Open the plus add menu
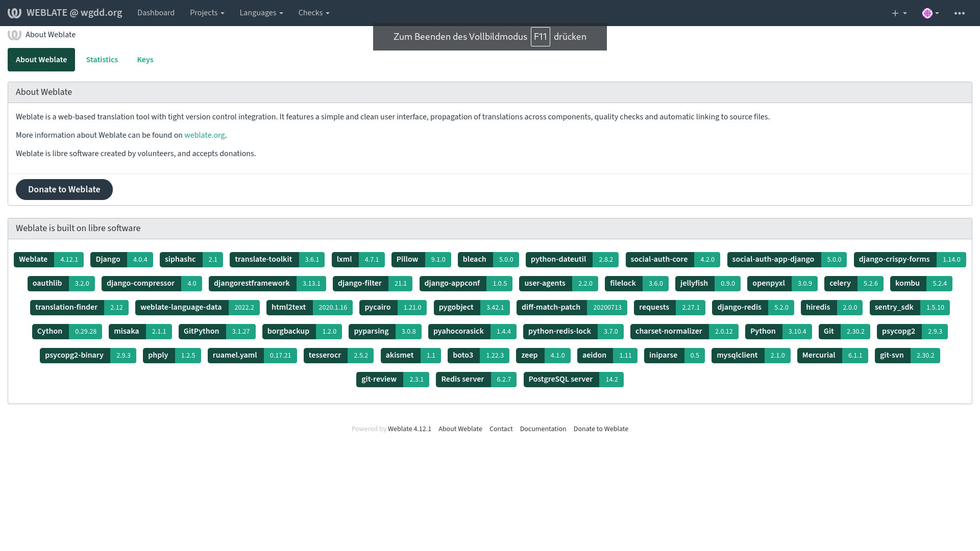This screenshot has width=980, height=551. [899, 13]
